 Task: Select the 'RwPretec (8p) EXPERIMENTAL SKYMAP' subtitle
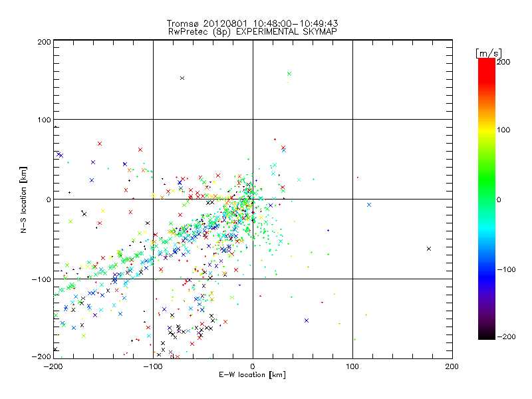252,31
